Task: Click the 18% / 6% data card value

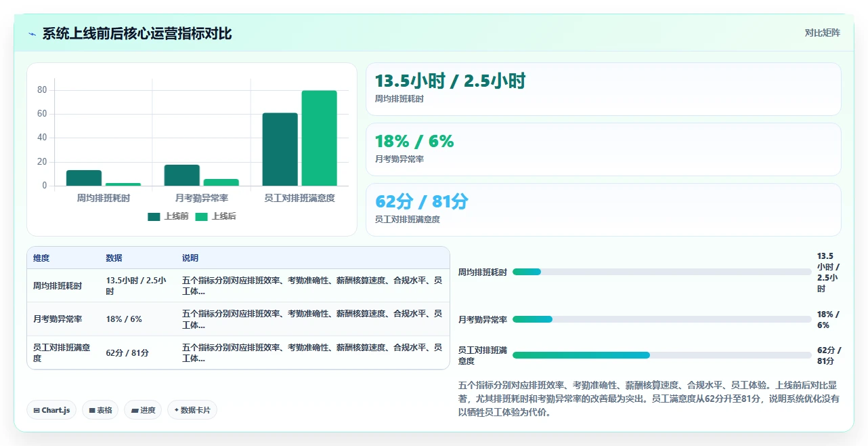Action: click(414, 142)
